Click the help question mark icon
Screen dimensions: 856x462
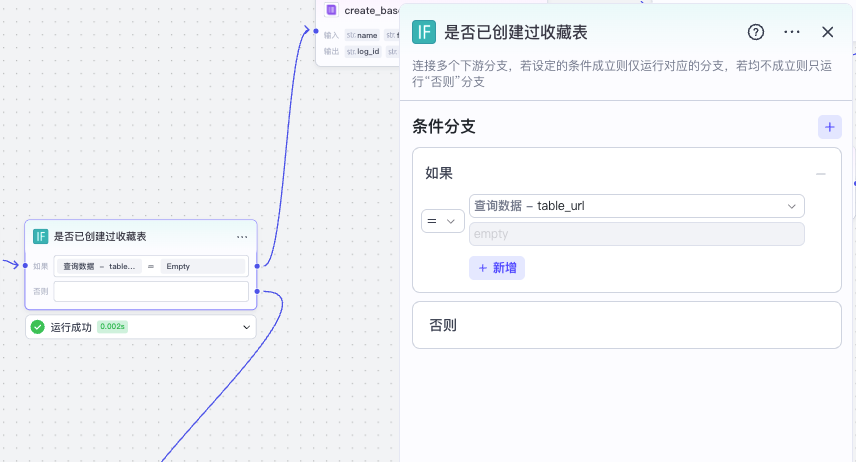pos(756,32)
